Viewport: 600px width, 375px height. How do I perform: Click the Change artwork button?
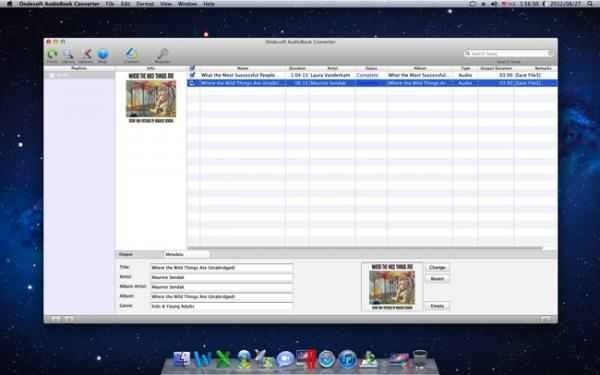pyautogui.click(x=437, y=267)
